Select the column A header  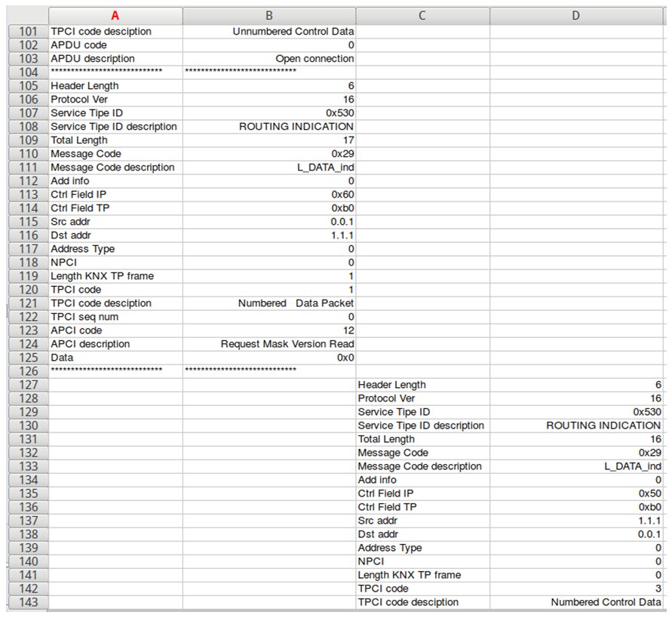[x=115, y=16]
